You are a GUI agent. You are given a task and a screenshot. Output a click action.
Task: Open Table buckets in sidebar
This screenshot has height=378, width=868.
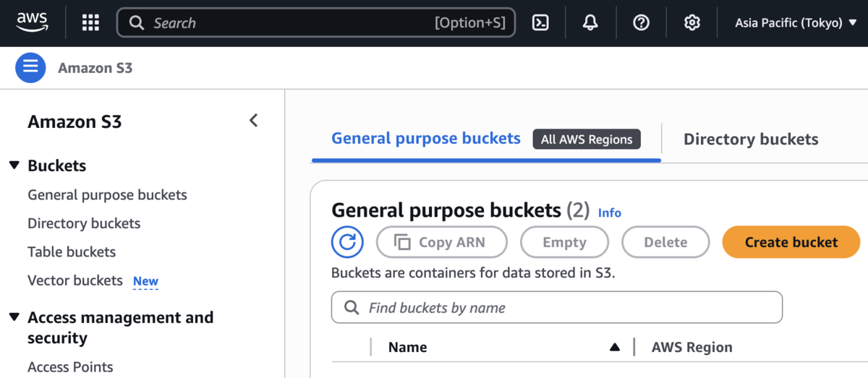[x=72, y=252]
